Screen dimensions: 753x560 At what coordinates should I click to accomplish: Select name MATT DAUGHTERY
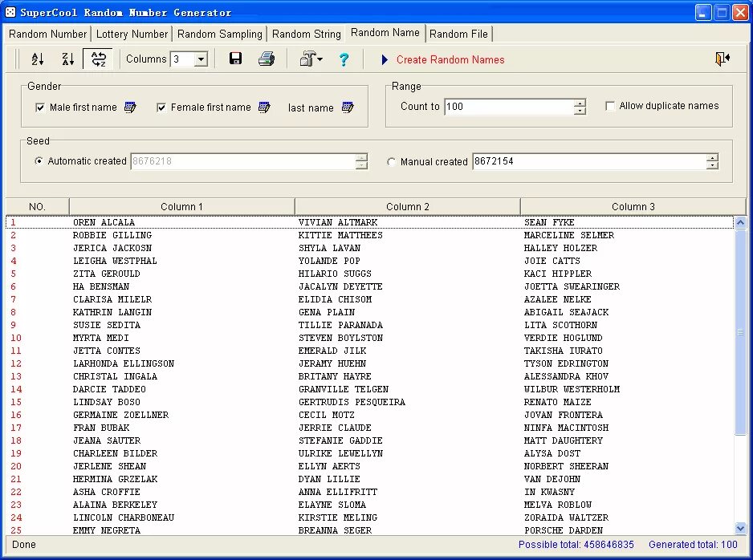coord(564,440)
